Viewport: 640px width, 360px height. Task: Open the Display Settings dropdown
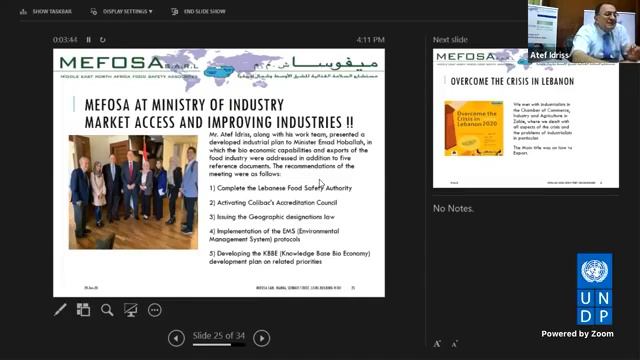(x=122, y=11)
